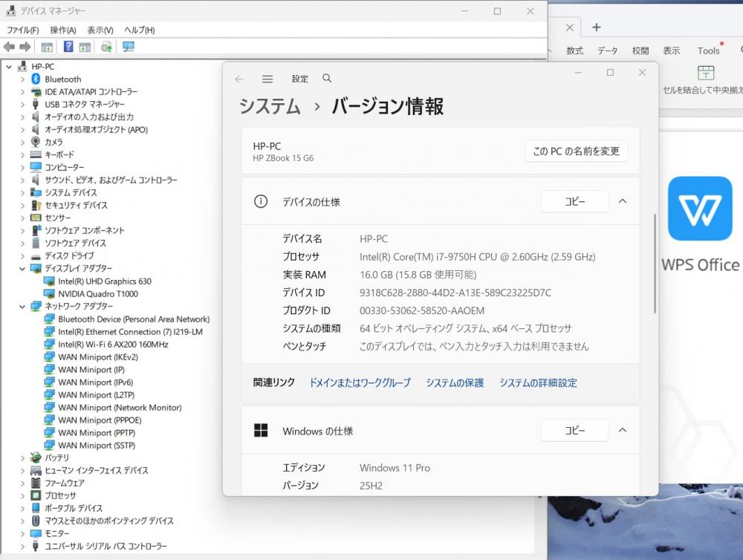This screenshot has width=743, height=560.
Task: Collapse the デバイスの仕様 section chevron
Action: pyautogui.click(x=623, y=201)
